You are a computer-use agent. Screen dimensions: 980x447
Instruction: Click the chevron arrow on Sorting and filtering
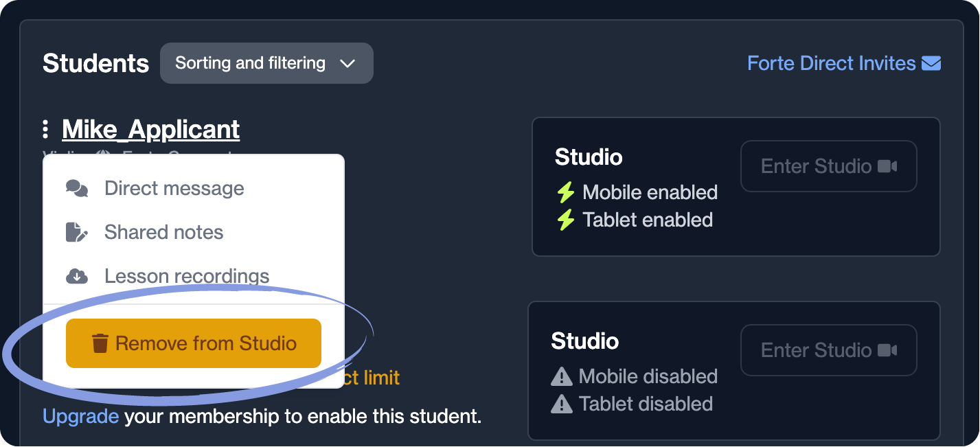(347, 64)
